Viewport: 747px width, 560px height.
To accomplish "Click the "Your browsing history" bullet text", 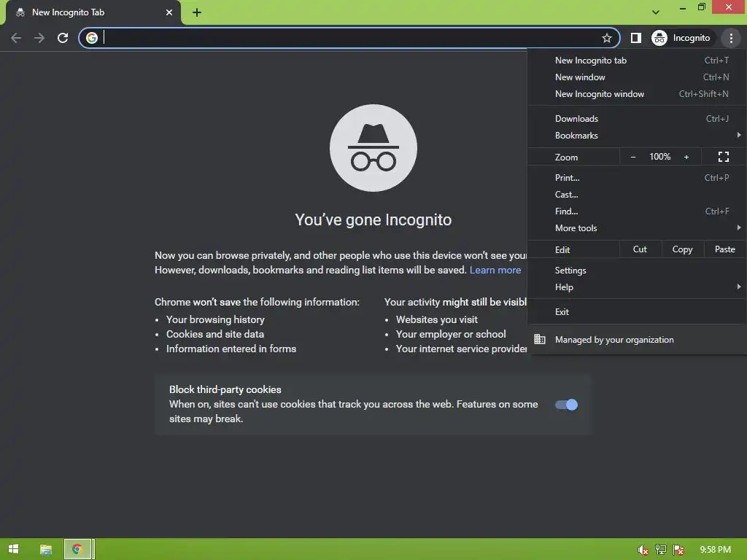I will 215,319.
